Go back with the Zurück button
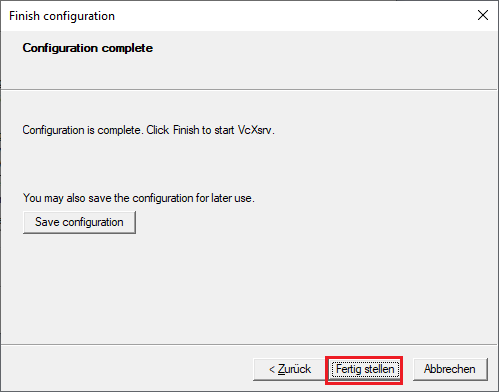This screenshot has width=499, height=392. pos(289,369)
